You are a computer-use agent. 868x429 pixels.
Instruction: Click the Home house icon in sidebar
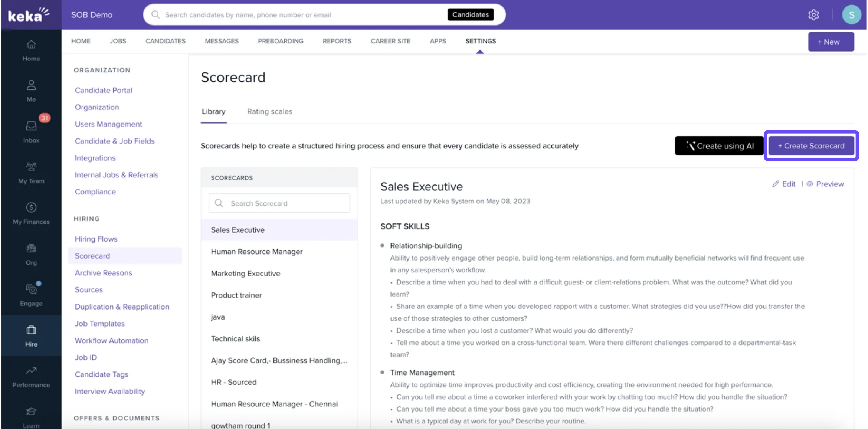31,45
